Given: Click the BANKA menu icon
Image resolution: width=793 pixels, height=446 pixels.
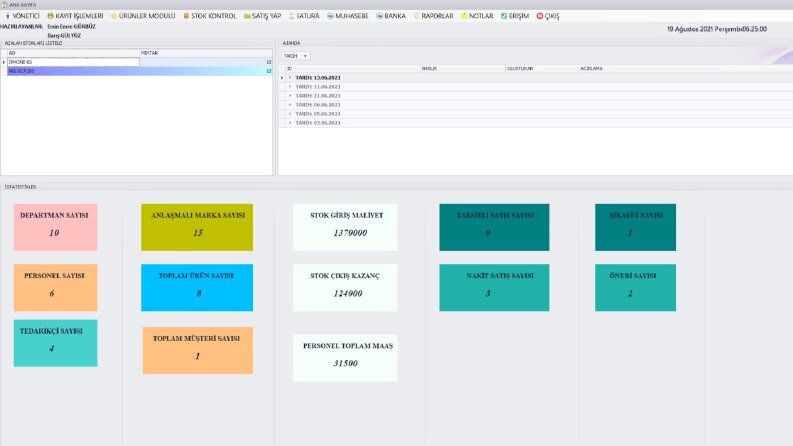Looking at the screenshot, I should pyautogui.click(x=379, y=16).
